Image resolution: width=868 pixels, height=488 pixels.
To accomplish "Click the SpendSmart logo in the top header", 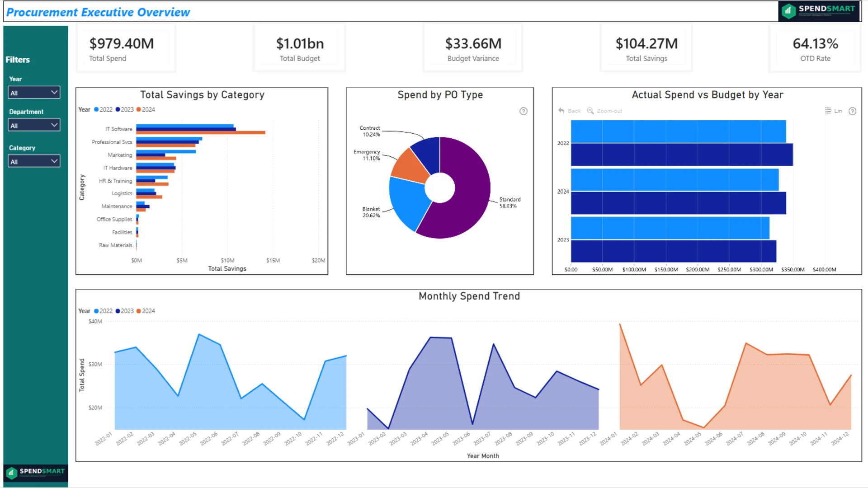I will [x=819, y=11].
